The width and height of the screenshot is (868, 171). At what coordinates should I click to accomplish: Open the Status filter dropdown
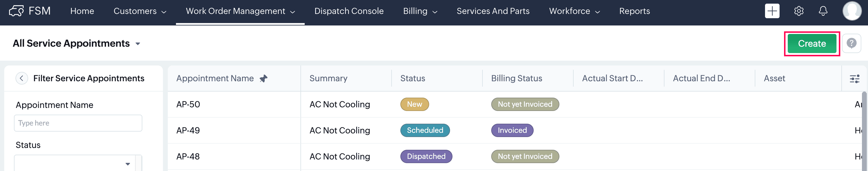(128, 164)
